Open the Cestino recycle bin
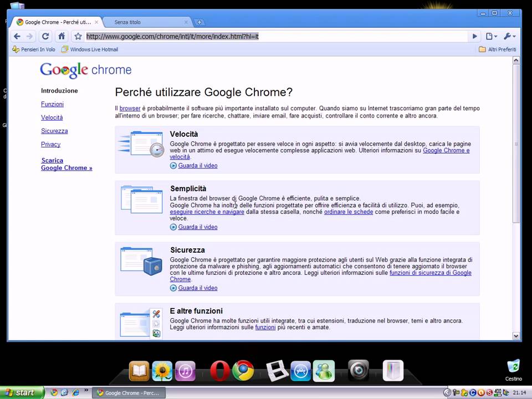Image resolution: width=532 pixels, height=399 pixels. 513,371
